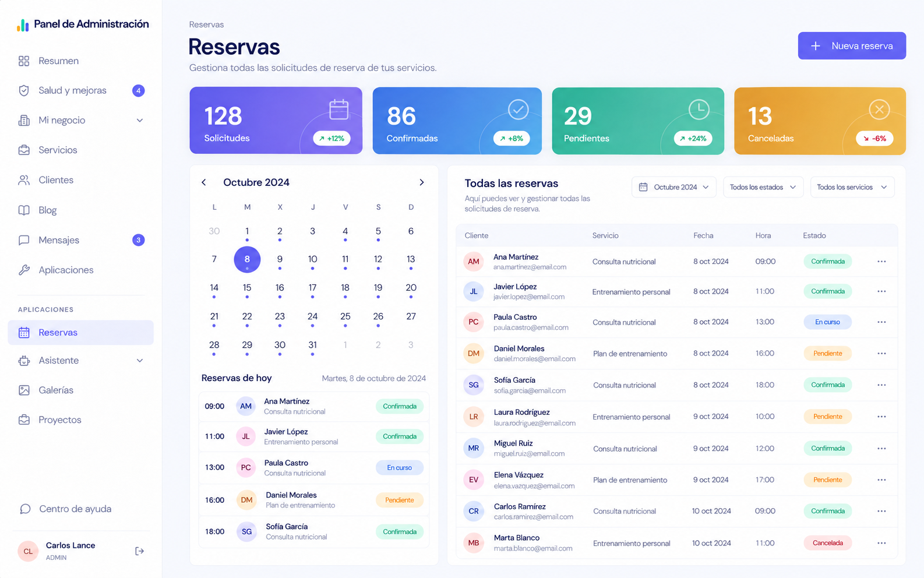Screen dimensions: 924x578
Task: Click the logout icon beside Carlos Lance
Action: [139, 551]
